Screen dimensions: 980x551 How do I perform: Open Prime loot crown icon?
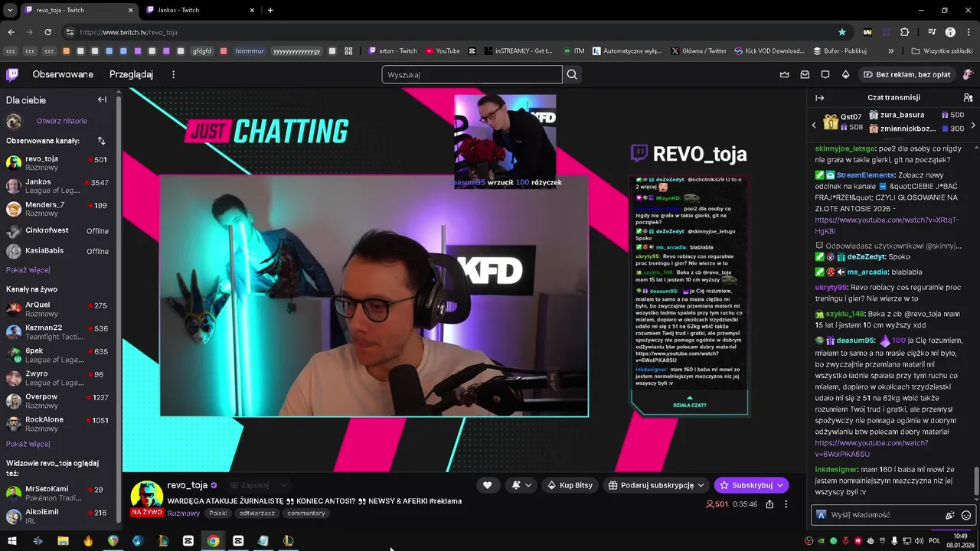pyautogui.click(x=785, y=74)
